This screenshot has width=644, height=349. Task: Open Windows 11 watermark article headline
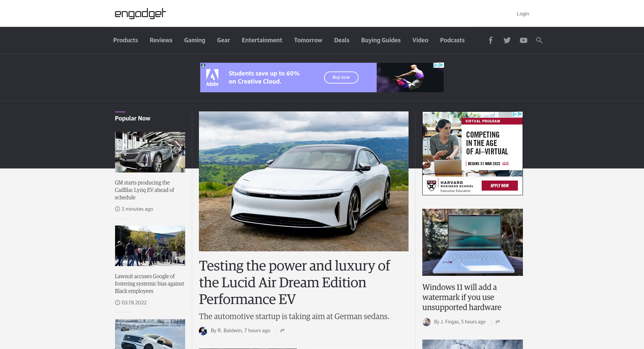click(462, 297)
